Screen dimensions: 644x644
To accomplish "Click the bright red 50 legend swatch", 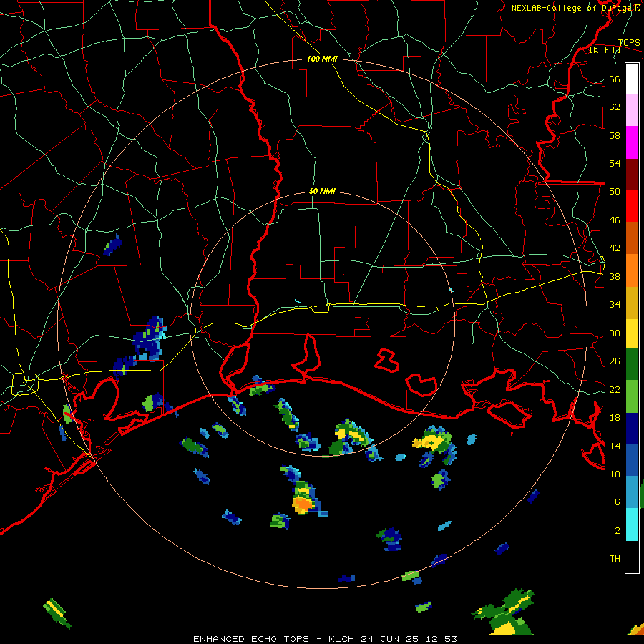I will pyautogui.click(x=632, y=206).
